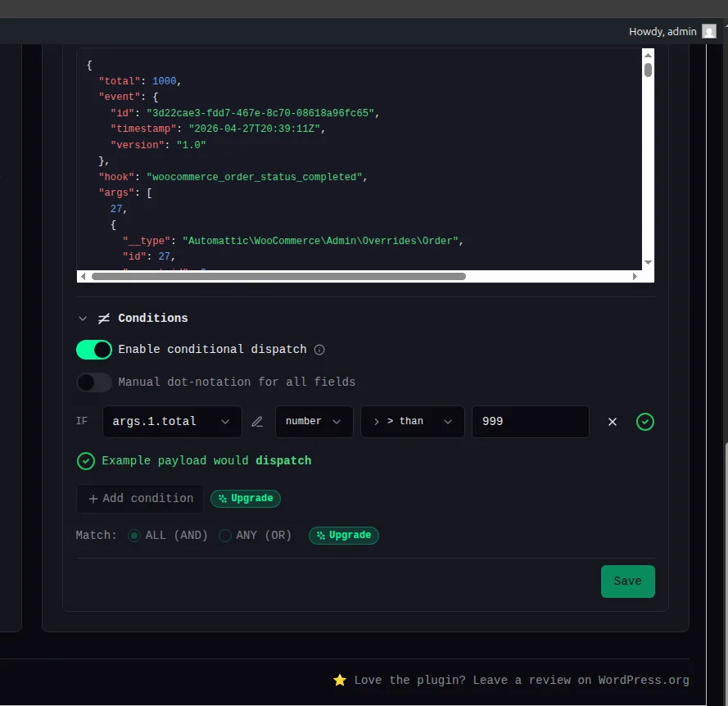Click the star icon in footer

(340, 680)
